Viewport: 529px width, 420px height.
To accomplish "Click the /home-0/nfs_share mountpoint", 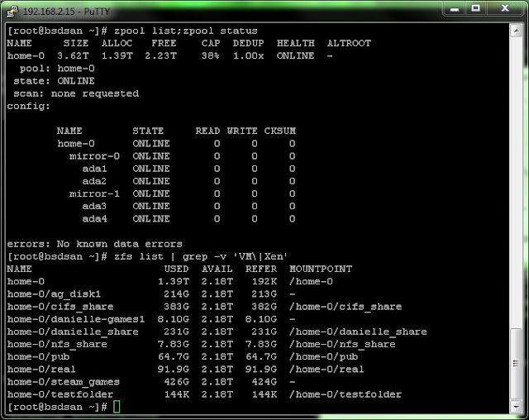I will point(342,344).
